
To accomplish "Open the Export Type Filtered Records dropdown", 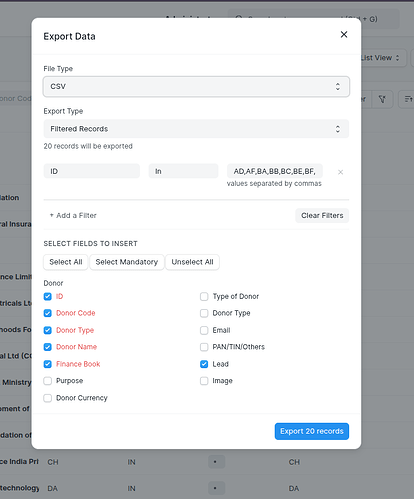I will click(196, 129).
